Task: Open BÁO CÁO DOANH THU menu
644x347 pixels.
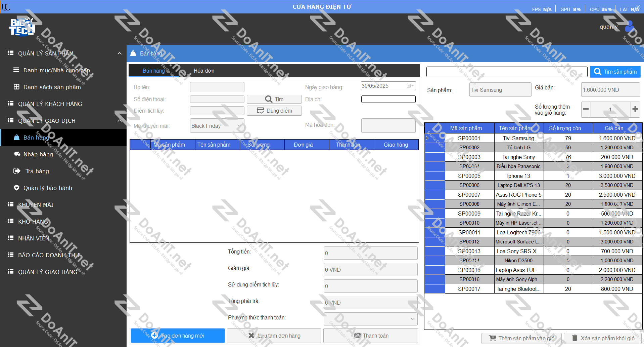Action: tap(49, 255)
